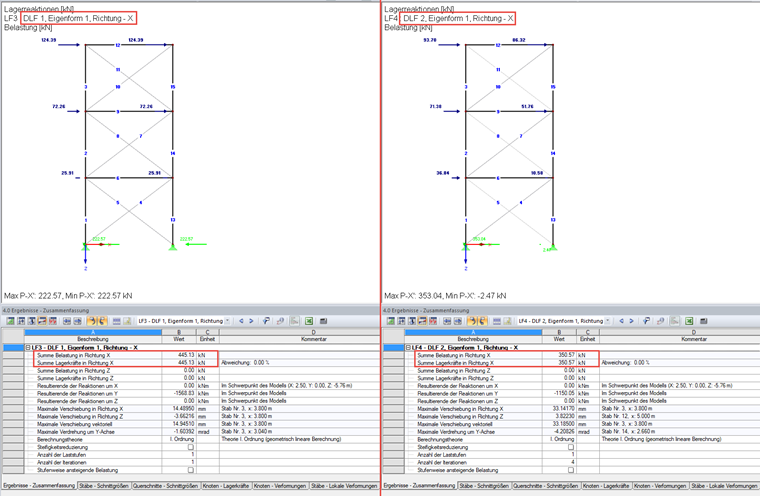760x496 pixels.
Task: Select Ergebnisse - Zusammenfassung tab in left panel
Action: (x=39, y=486)
